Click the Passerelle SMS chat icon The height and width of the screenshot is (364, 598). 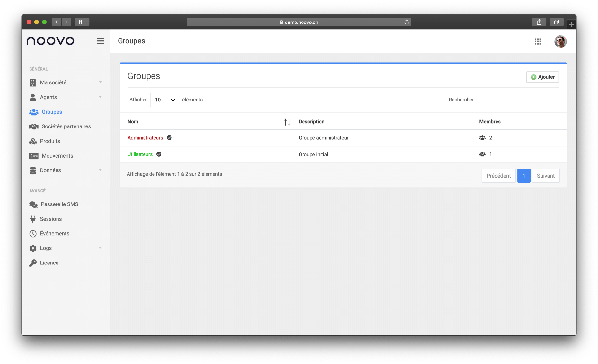click(x=33, y=204)
